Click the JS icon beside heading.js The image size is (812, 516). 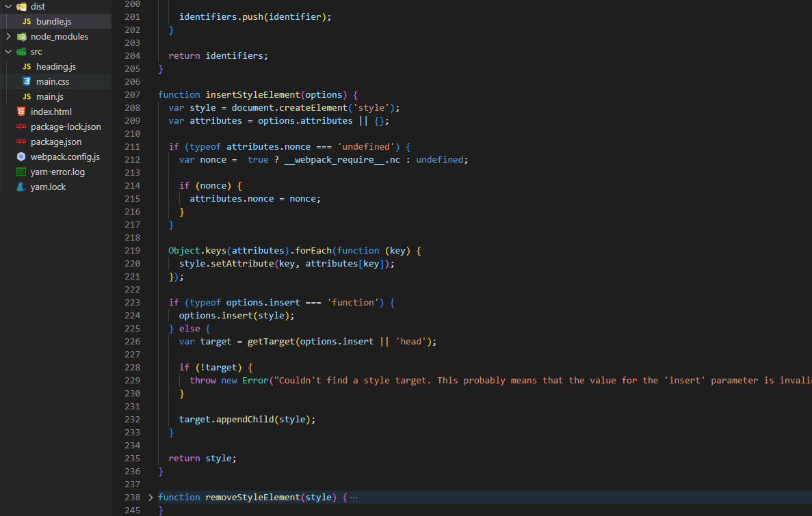coord(27,67)
